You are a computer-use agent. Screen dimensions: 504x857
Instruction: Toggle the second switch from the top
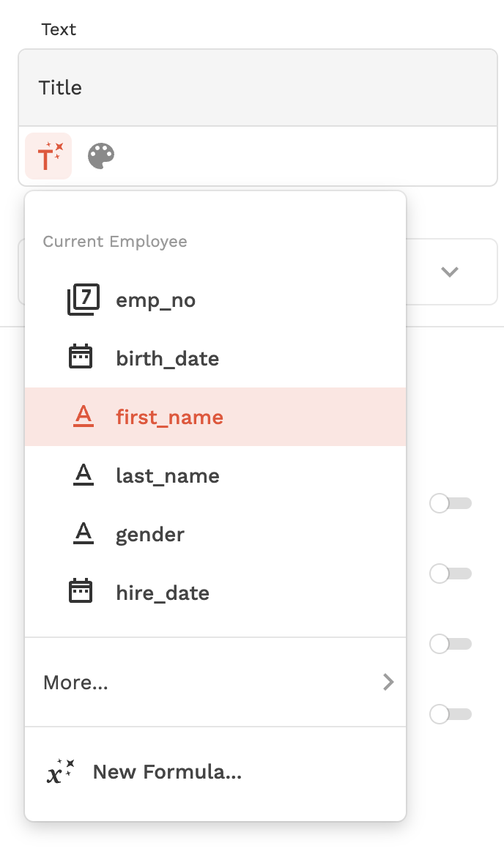pos(450,574)
